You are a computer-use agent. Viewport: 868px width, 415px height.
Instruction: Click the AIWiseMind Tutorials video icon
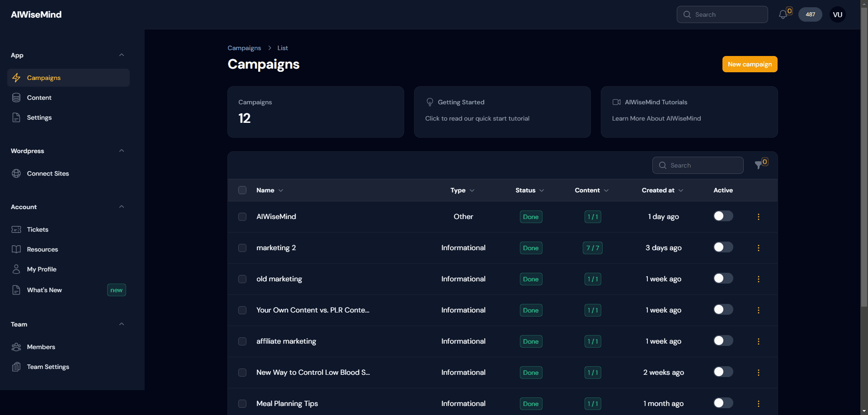617,102
